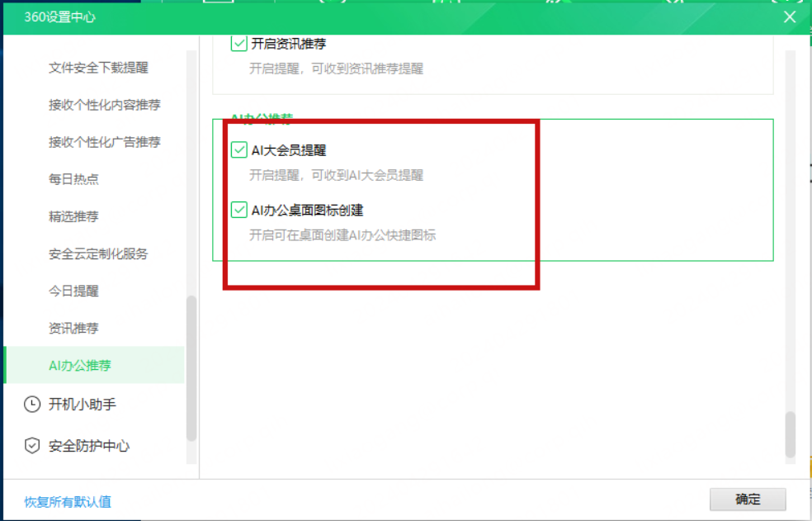The height and width of the screenshot is (521, 812).
Task: Click the 360设置中心 title text
Action: point(60,17)
